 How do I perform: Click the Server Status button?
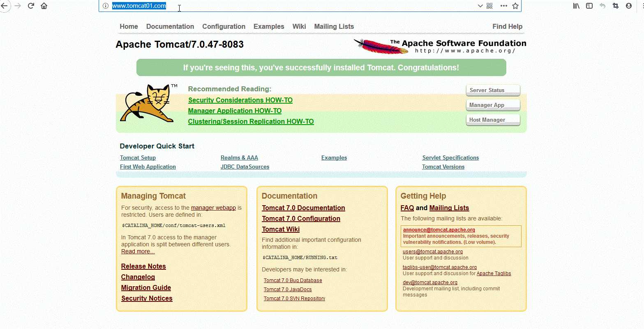(493, 90)
